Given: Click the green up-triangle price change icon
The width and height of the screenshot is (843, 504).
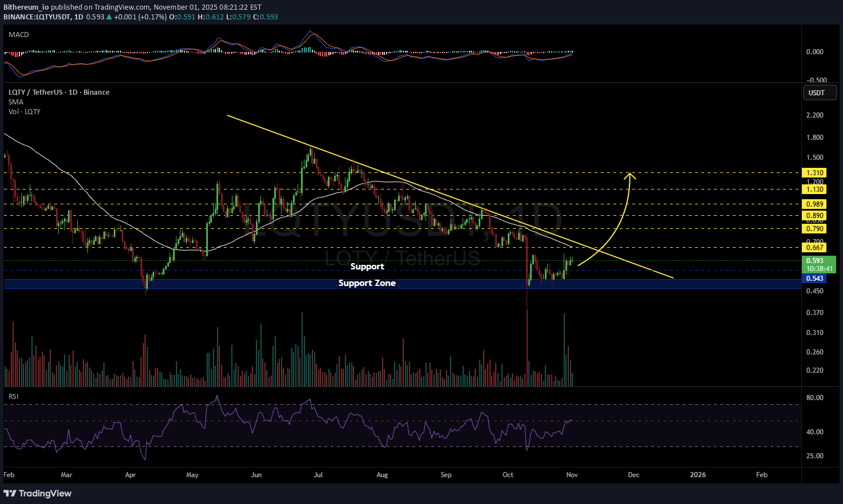Looking at the screenshot, I should (109, 17).
